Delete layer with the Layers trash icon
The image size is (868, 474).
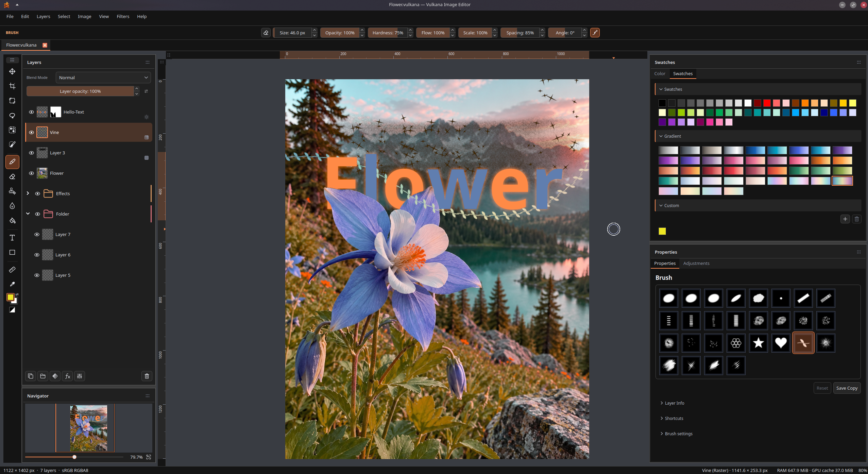pos(147,376)
